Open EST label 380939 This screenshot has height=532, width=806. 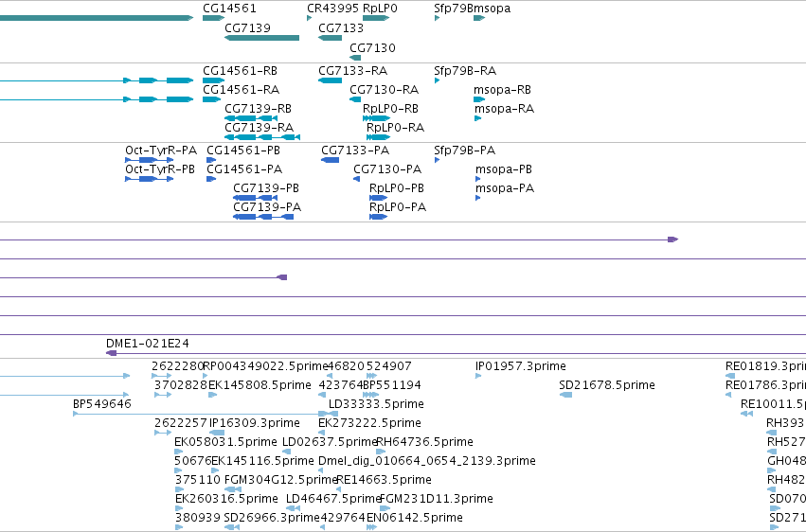(198, 518)
